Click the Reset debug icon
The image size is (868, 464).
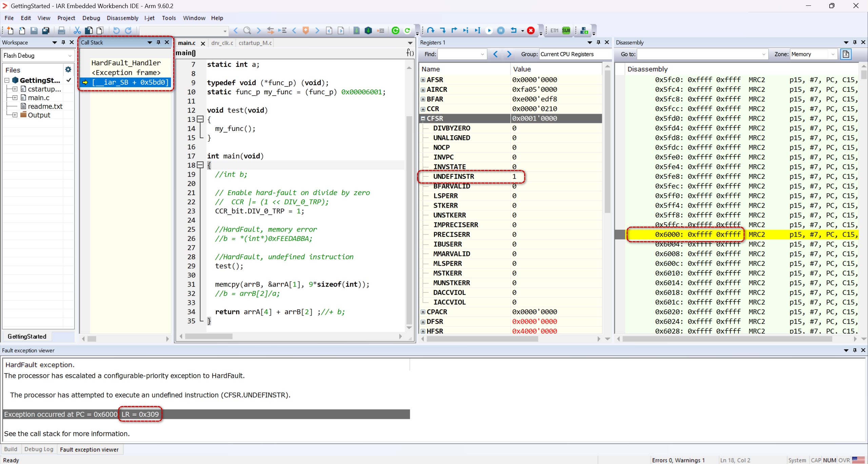coord(515,31)
